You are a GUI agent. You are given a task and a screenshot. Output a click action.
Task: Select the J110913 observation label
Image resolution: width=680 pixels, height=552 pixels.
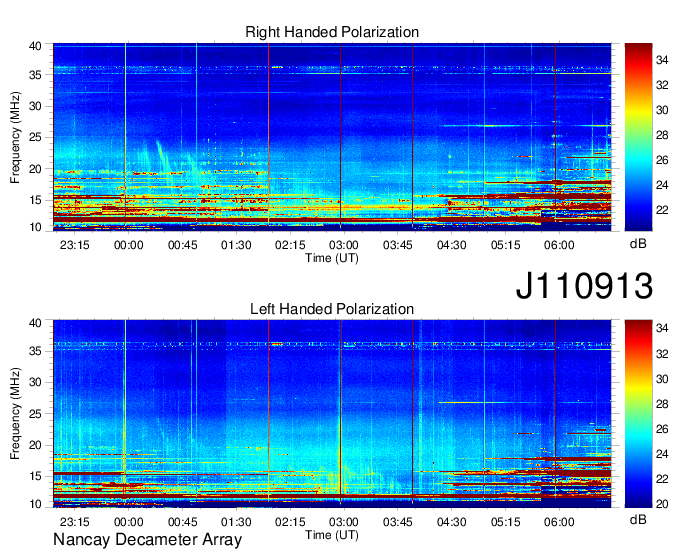(584, 285)
